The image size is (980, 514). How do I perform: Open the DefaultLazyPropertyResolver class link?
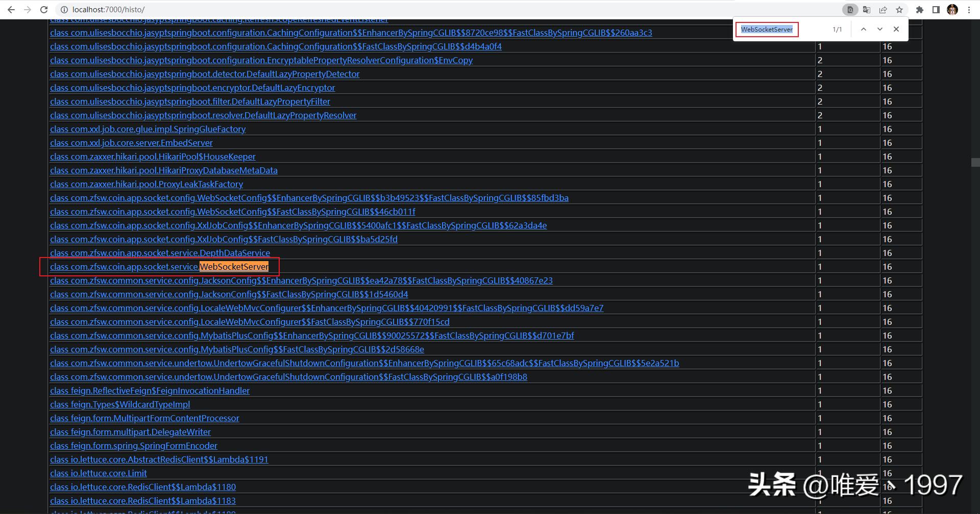pyautogui.click(x=203, y=115)
